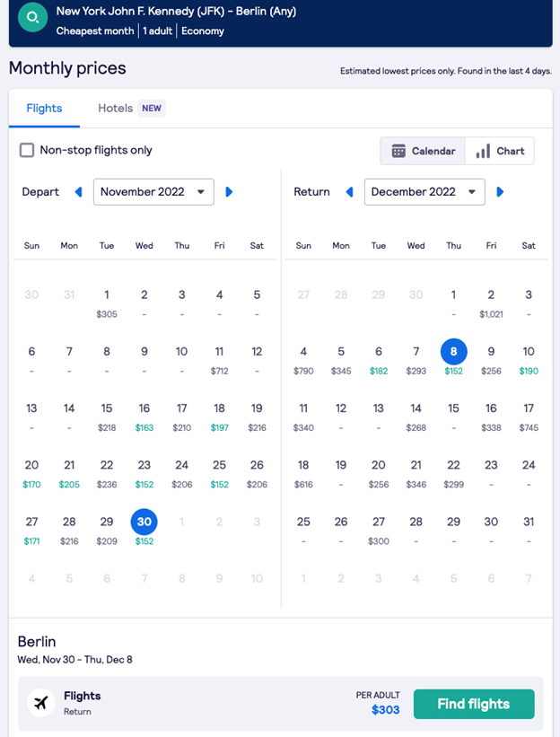Open the December 2022 return dropdown
Image resolution: width=560 pixels, height=737 pixels.
point(424,192)
